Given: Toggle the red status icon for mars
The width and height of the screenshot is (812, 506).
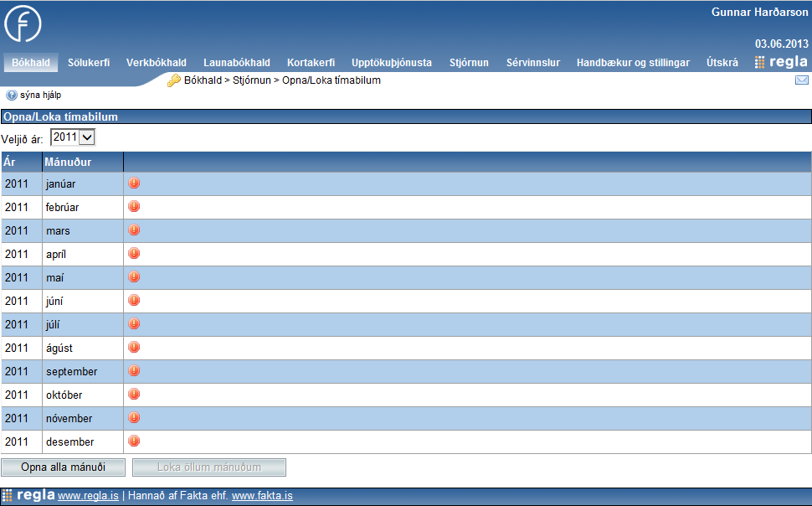Looking at the screenshot, I should 134,230.
